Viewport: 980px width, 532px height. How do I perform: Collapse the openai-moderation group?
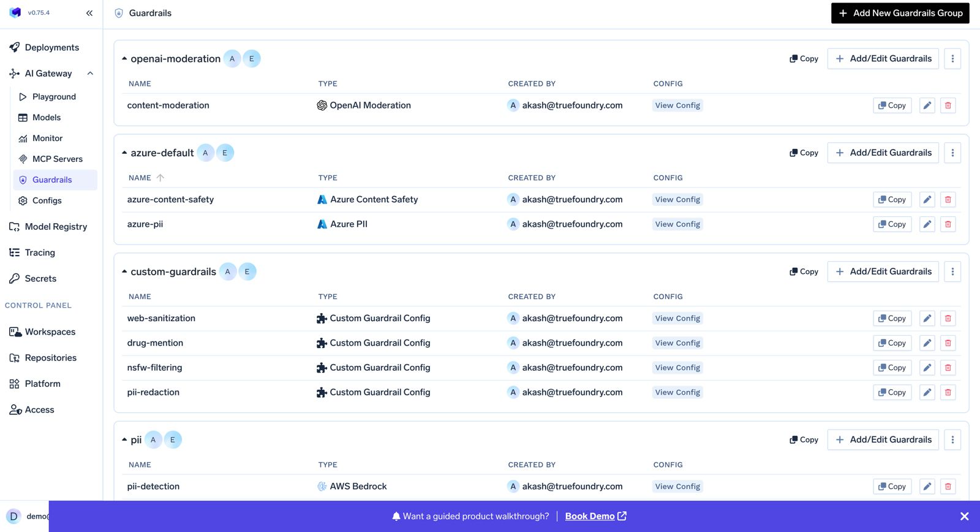tap(124, 59)
